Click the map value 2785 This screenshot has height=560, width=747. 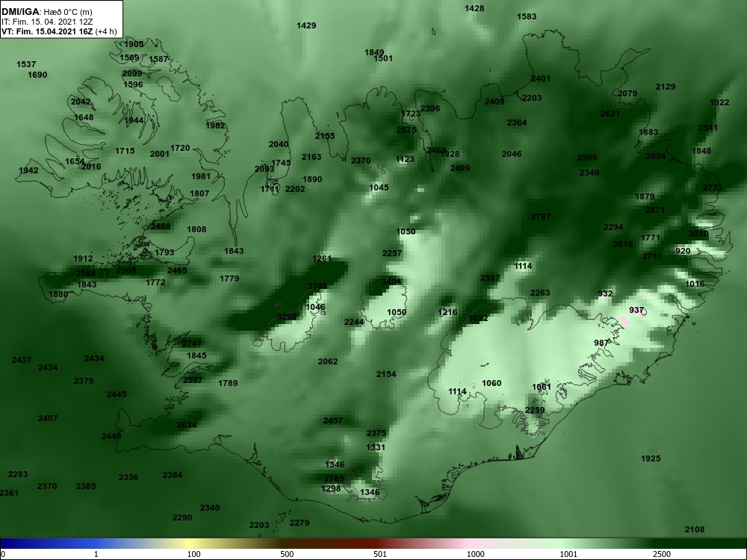(x=334, y=479)
